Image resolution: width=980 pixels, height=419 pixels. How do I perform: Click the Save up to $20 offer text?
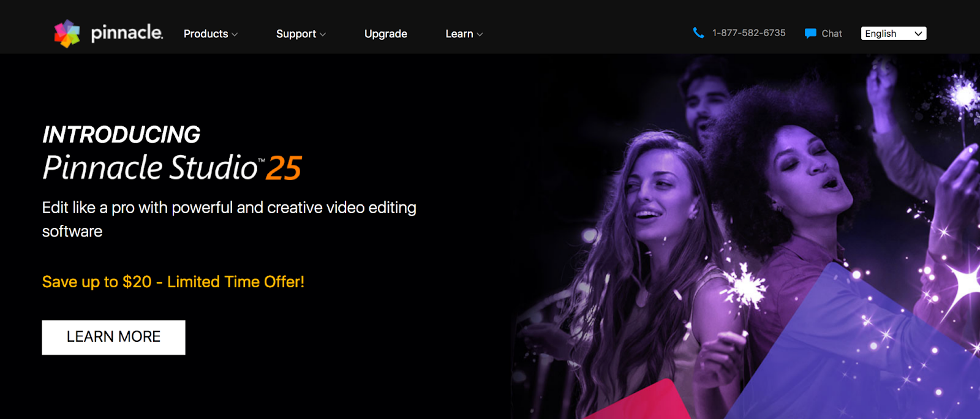point(173,282)
